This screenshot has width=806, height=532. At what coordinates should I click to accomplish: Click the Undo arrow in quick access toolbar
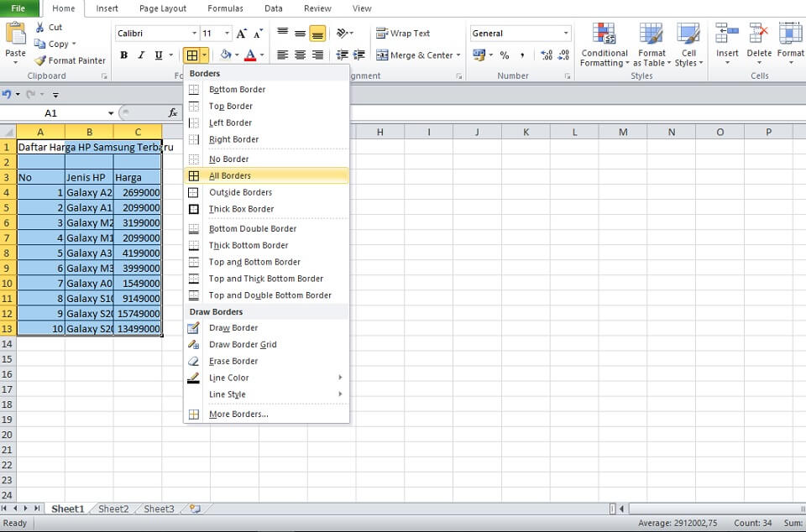pyautogui.click(x=7, y=95)
